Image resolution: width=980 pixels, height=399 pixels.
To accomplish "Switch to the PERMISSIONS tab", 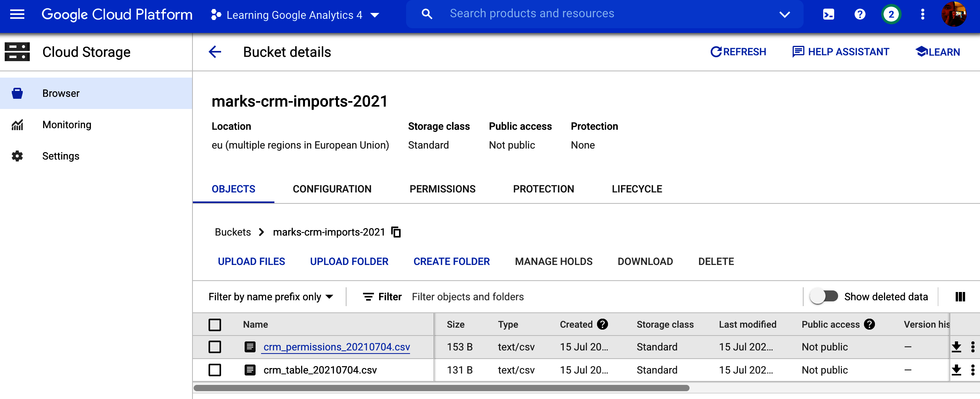I will (443, 189).
